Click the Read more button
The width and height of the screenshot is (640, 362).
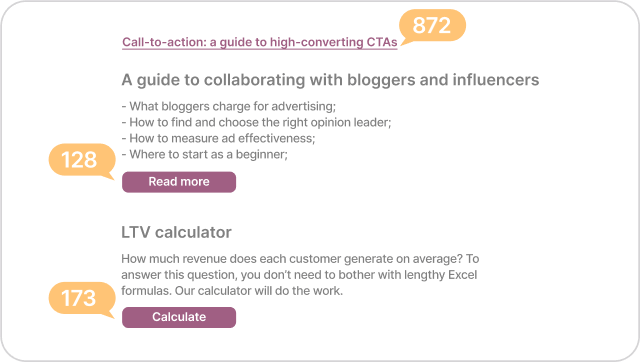179,182
